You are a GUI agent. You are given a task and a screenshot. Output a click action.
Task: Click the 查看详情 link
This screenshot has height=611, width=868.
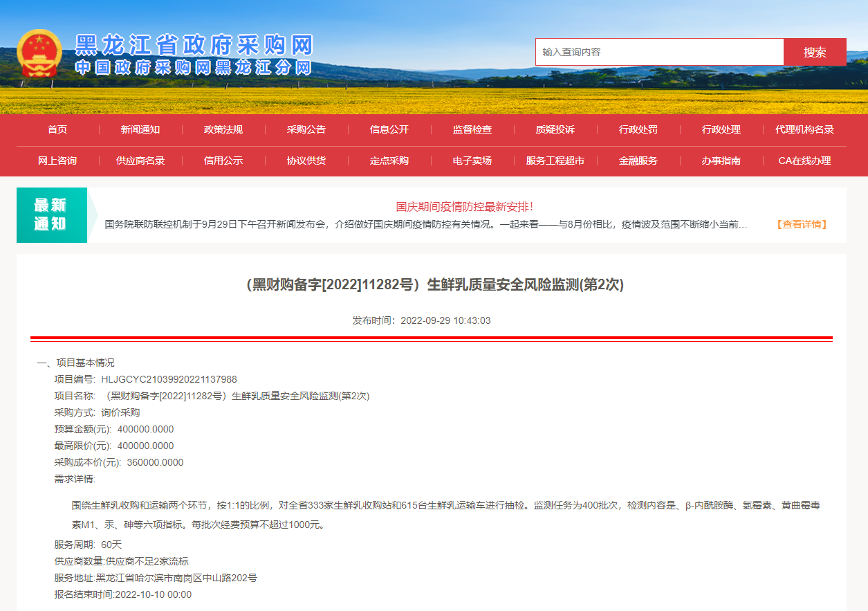point(802,224)
